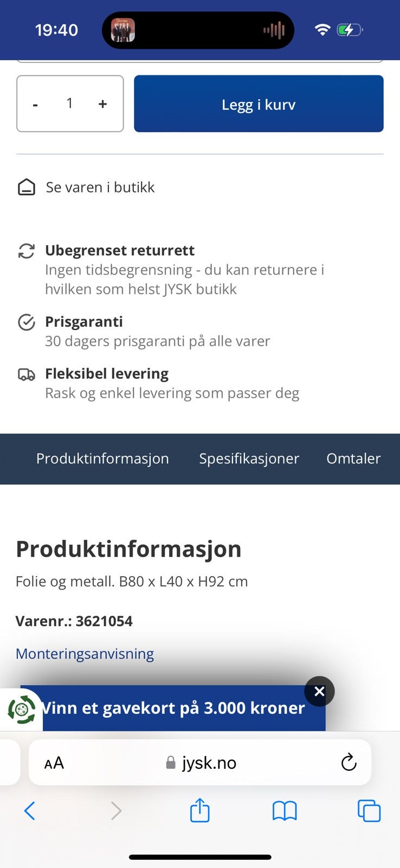
Task: Increase quantity with plus button
Action: point(102,104)
